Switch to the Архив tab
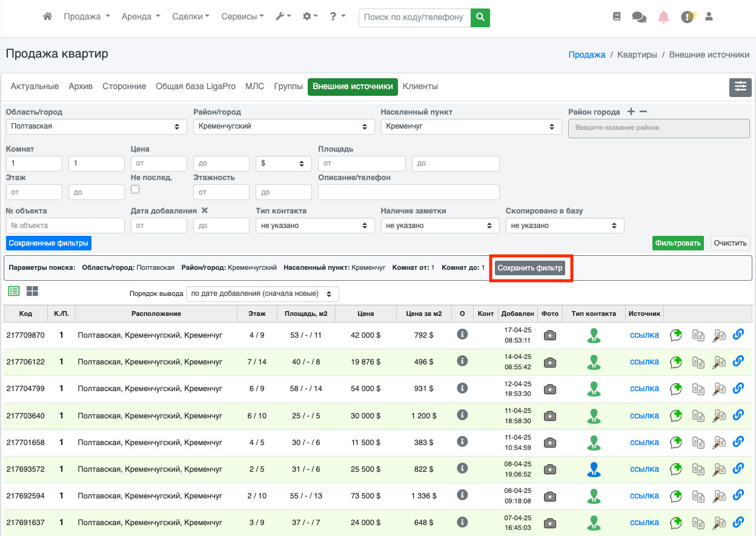The width and height of the screenshot is (756, 536). tap(81, 86)
